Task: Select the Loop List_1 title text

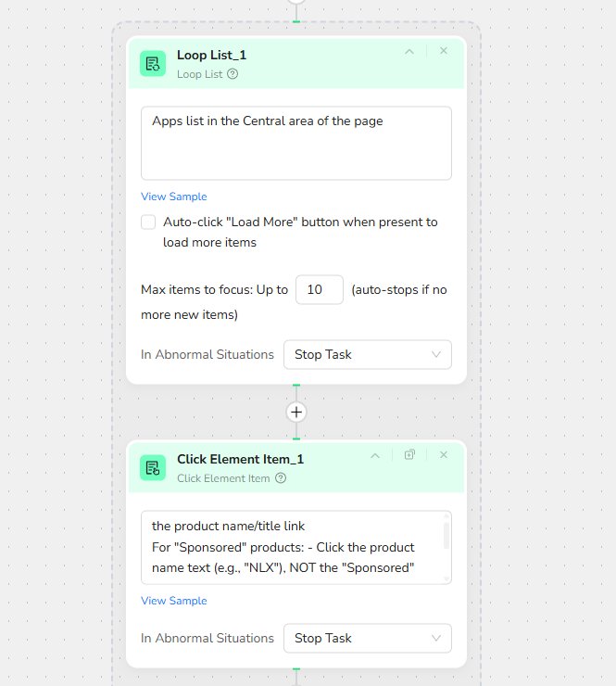Action: tap(211, 56)
